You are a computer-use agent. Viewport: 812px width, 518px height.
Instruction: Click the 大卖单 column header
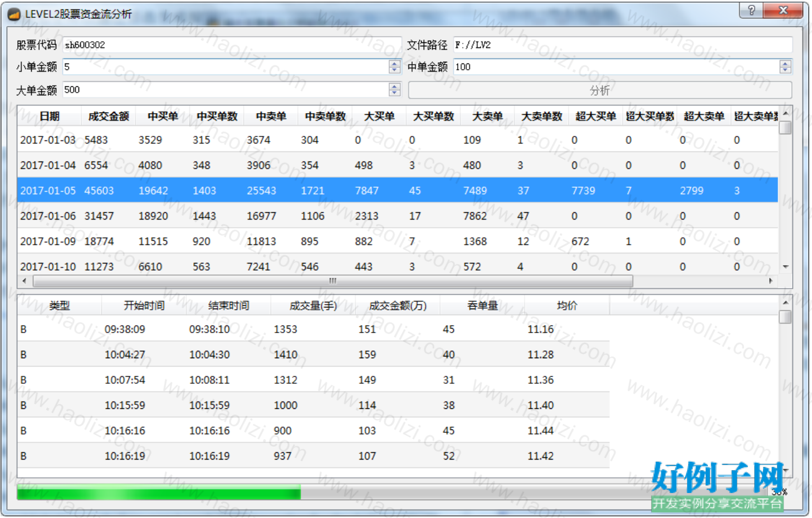click(487, 116)
